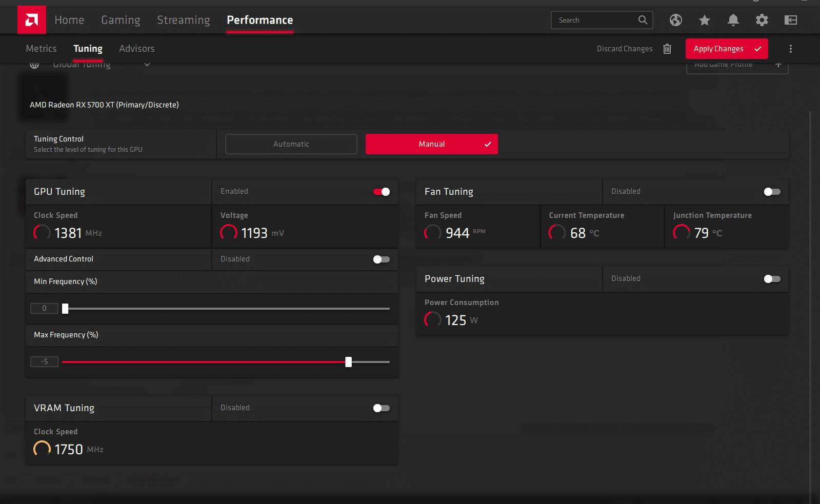Screen dimensions: 820x504
Task: Click the Voltage gauge icon
Action: (229, 233)
